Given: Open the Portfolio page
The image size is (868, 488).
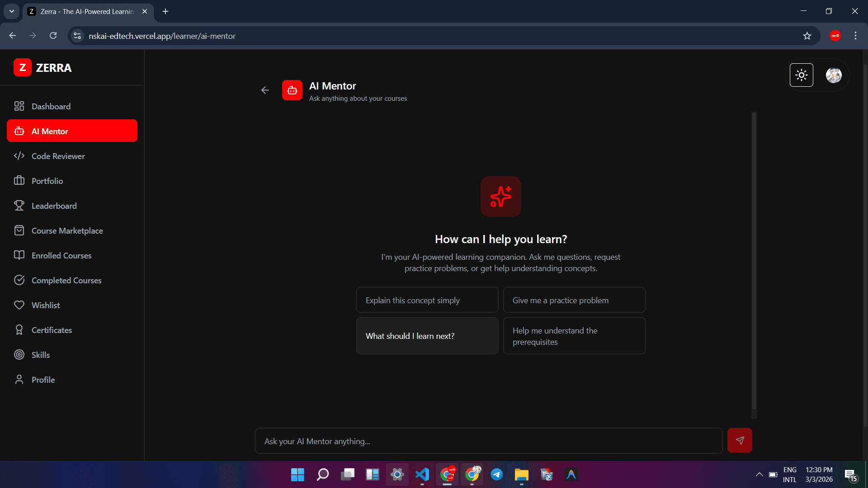Looking at the screenshot, I should (47, 181).
